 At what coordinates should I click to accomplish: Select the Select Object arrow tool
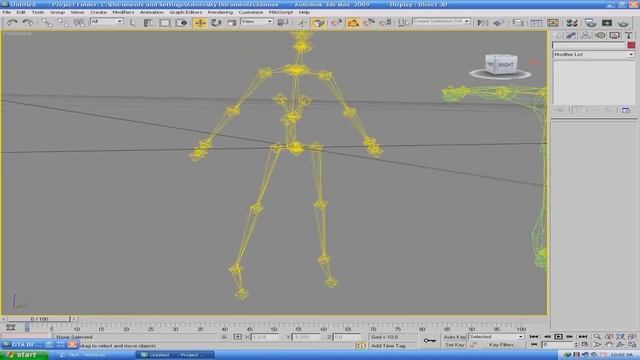tap(133, 22)
